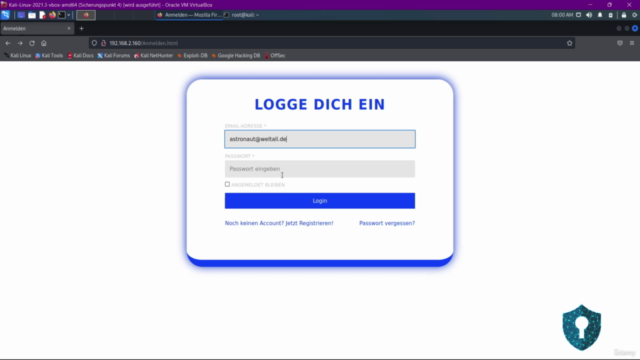Go to Firefox home page
640x360 pixels.
(x=44, y=43)
